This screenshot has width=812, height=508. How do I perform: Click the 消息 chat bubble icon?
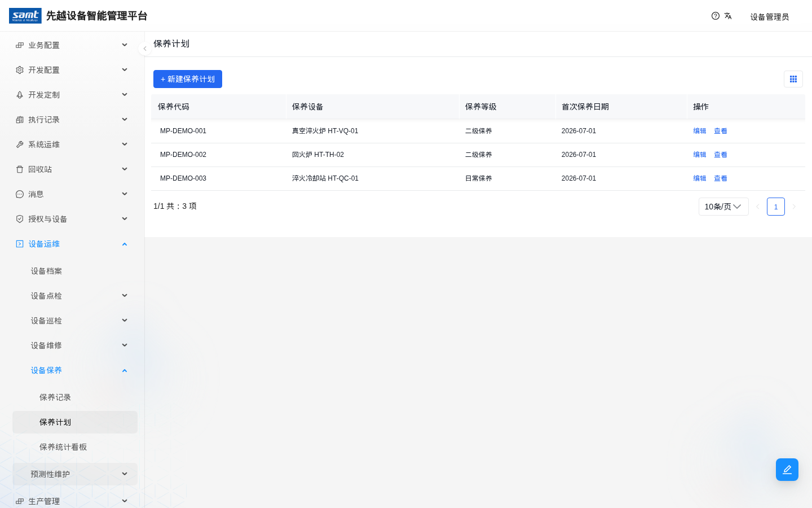pyautogui.click(x=20, y=194)
